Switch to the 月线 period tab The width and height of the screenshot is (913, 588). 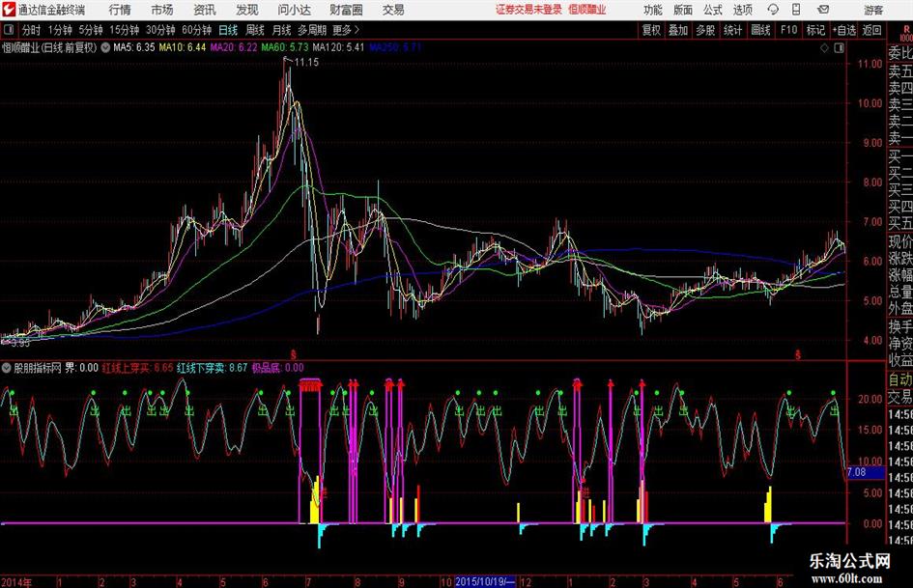282,30
